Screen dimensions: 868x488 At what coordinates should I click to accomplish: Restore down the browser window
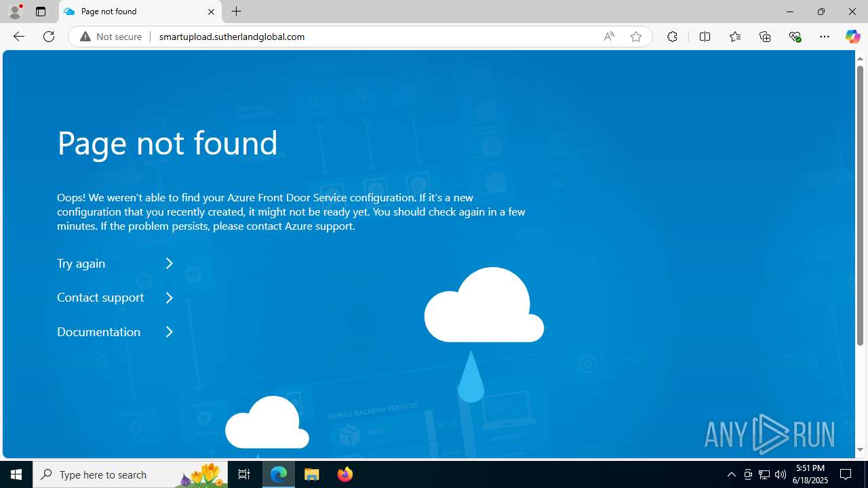point(821,12)
